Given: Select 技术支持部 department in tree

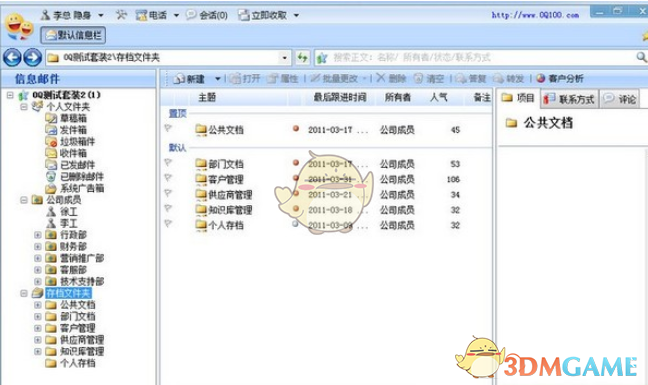Looking at the screenshot, I should [x=75, y=282].
